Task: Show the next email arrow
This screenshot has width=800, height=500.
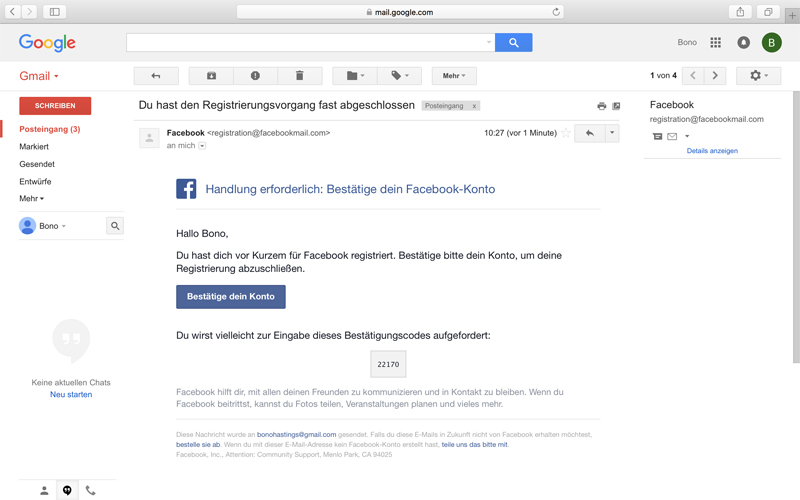Action: click(x=715, y=76)
